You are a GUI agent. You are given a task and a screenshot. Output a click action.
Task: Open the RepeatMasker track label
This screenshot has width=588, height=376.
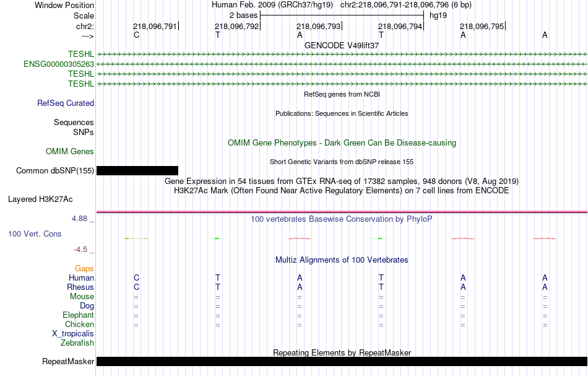click(68, 361)
